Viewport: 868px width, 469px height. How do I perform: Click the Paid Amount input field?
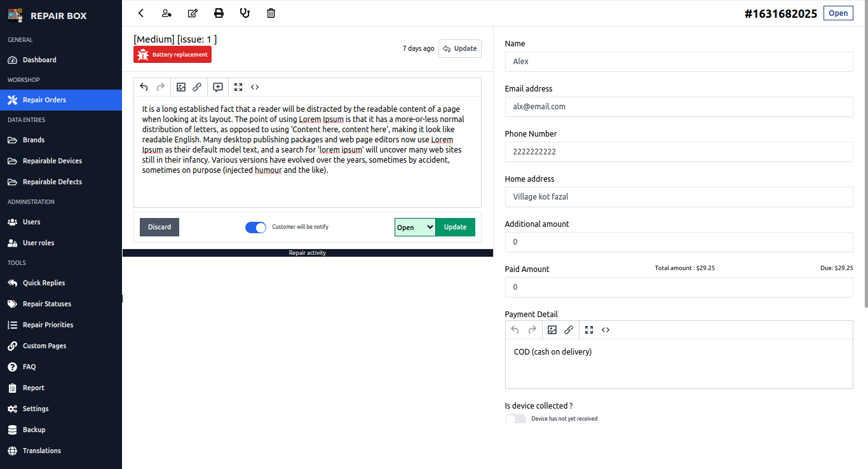679,287
